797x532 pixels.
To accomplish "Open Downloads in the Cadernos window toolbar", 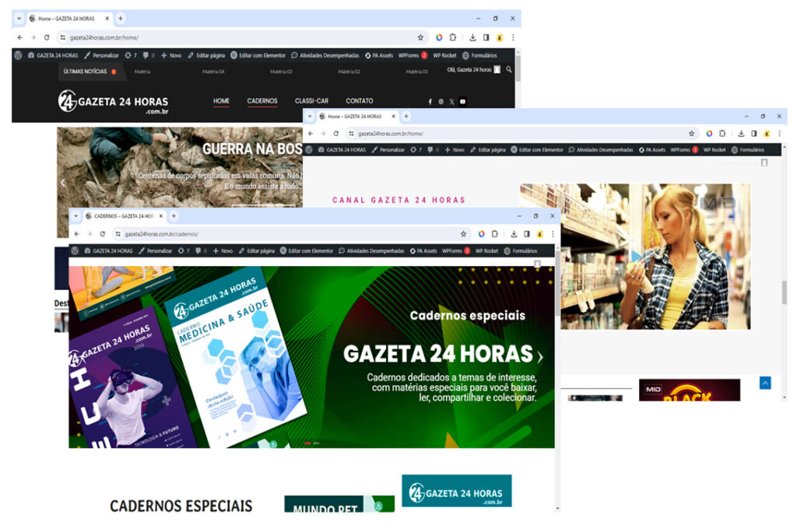I will point(514,234).
